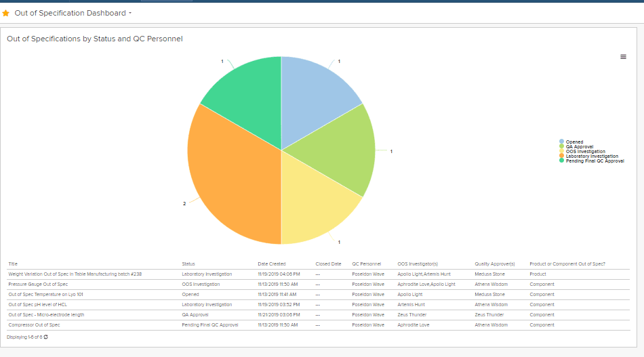Open the Pressure Gauge Out of Spec record
The image size is (644, 357).
tap(38, 284)
